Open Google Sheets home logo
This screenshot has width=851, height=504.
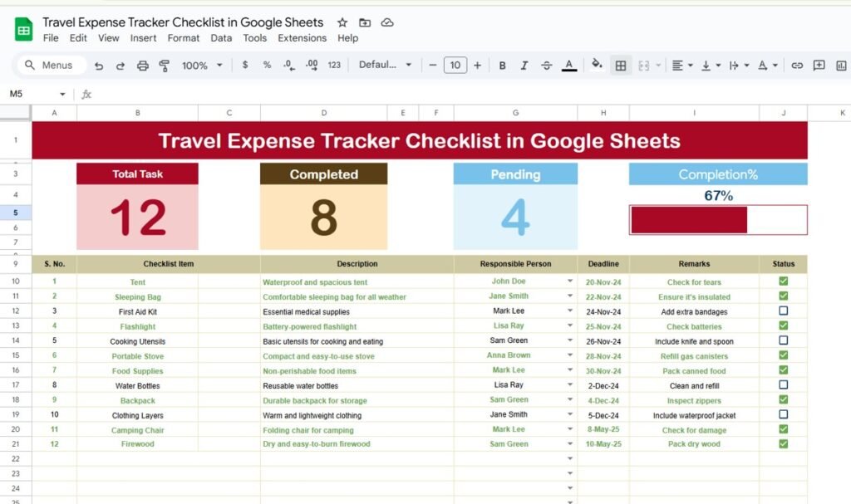(x=23, y=29)
